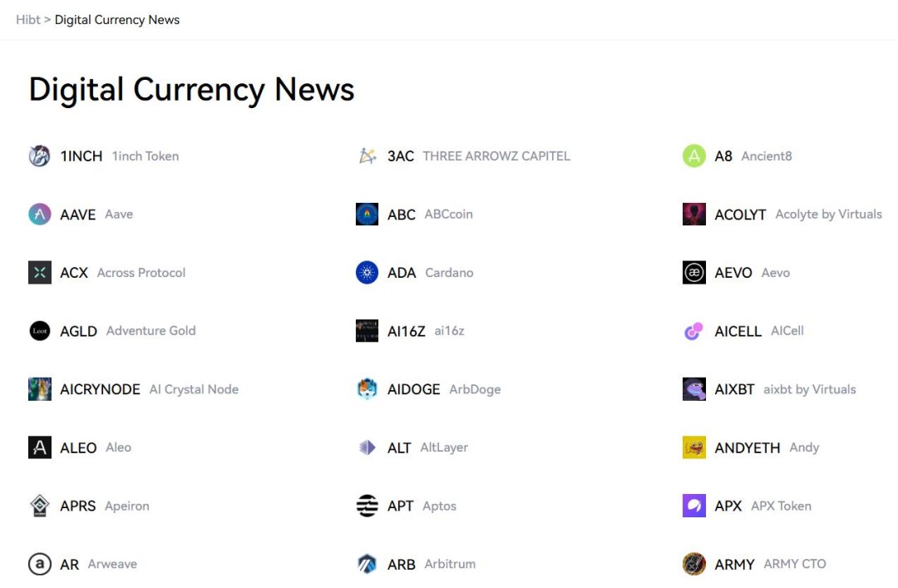Screen dimensions: 898x588
Task: Open the APT ticker link
Action: 400,506
